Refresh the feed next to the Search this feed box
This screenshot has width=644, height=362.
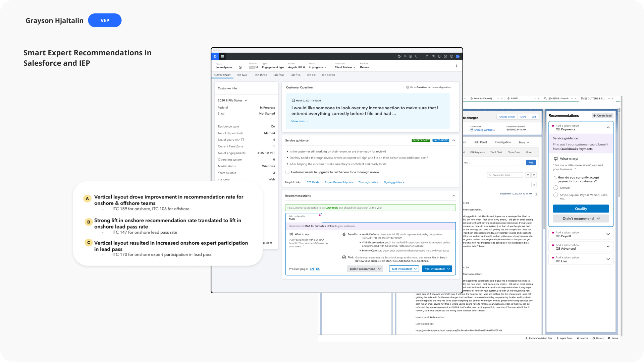pos(534,175)
